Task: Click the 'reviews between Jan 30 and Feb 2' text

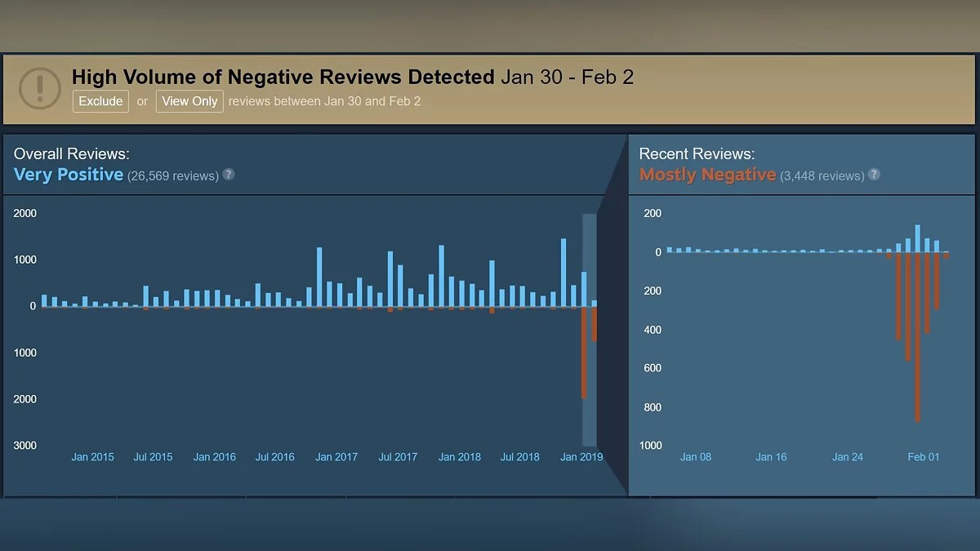Action: point(325,101)
